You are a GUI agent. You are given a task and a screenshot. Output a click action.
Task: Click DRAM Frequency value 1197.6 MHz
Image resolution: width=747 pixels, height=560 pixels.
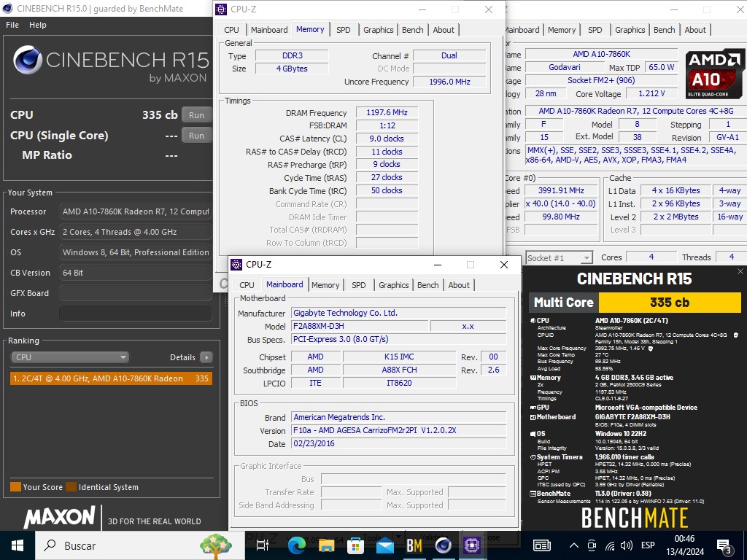(387, 112)
